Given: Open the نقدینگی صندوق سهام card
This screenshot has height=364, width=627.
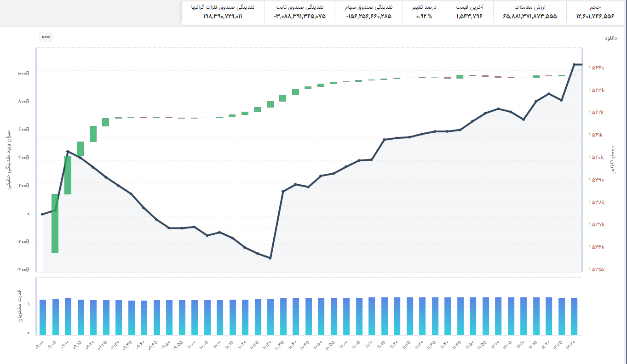Looking at the screenshot, I should click(x=369, y=12).
